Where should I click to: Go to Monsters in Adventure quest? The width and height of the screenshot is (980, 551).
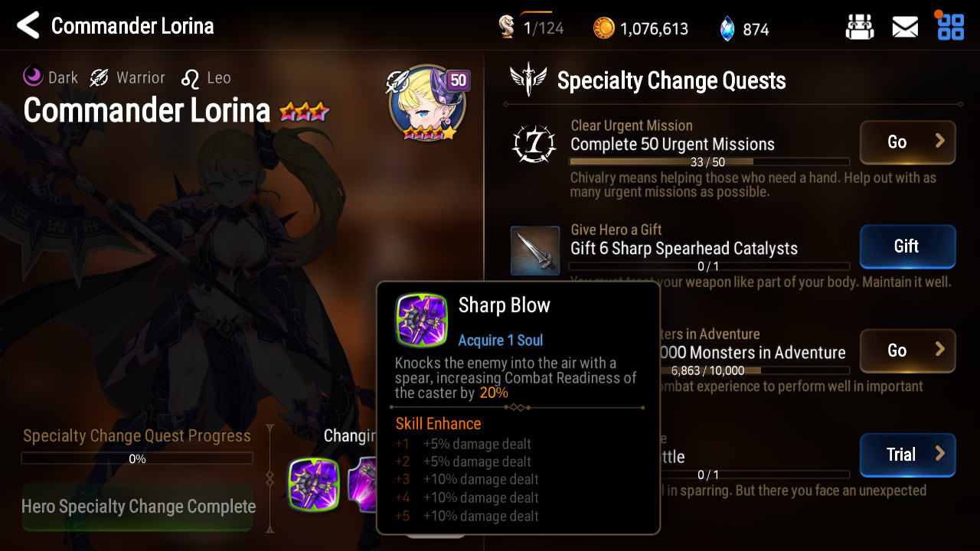click(908, 350)
